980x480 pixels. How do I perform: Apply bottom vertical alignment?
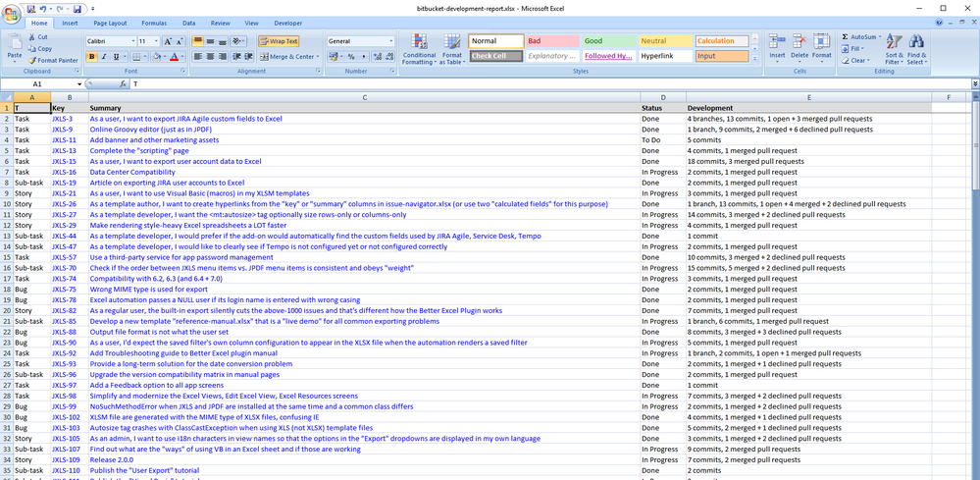(223, 41)
